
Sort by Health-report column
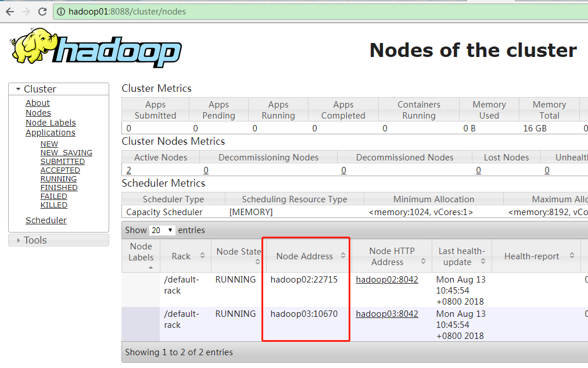(x=572, y=256)
